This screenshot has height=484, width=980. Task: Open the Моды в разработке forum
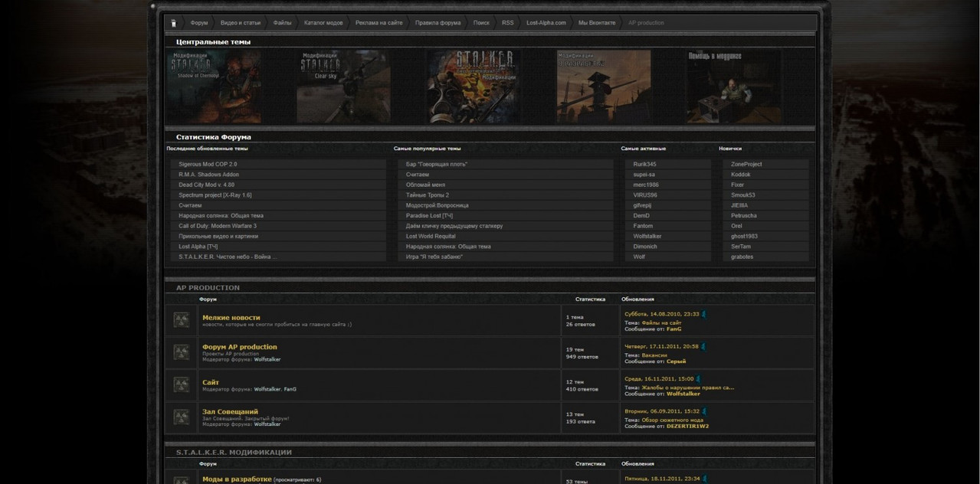[237, 479]
